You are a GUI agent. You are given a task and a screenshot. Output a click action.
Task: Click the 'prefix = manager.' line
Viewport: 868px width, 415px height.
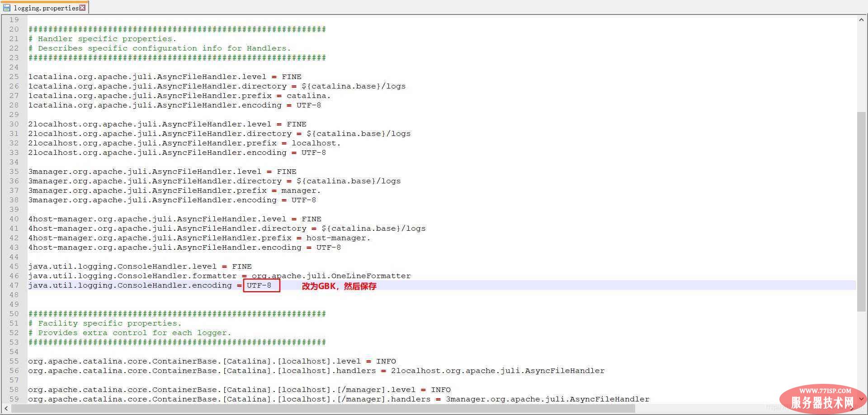175,191
